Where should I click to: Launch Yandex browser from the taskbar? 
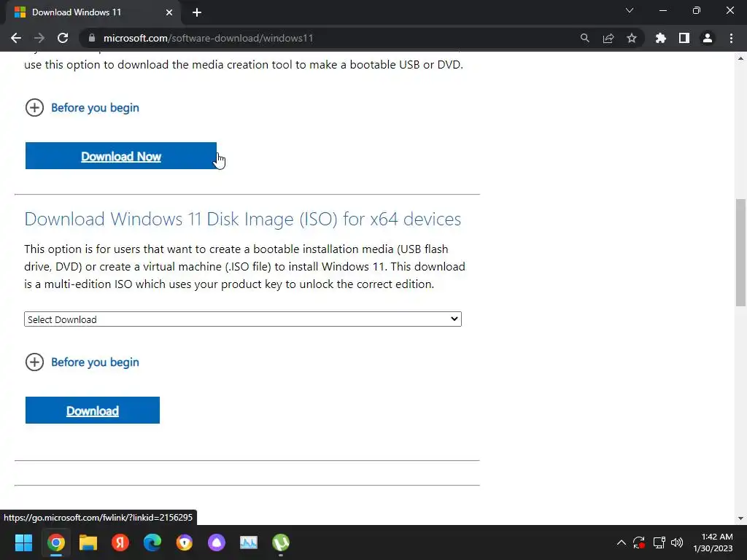[x=120, y=542]
